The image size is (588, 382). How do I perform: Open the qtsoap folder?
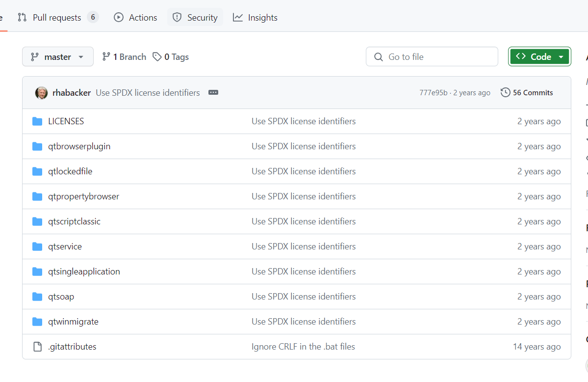point(61,297)
